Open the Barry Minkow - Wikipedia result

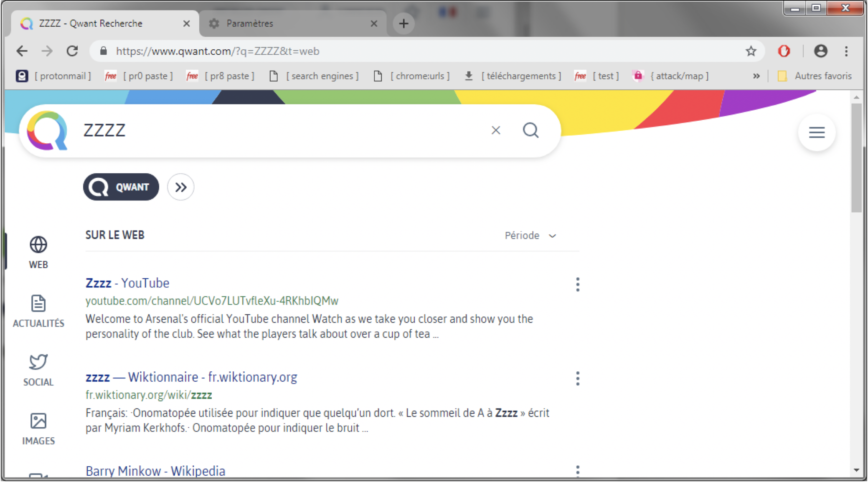tap(155, 471)
